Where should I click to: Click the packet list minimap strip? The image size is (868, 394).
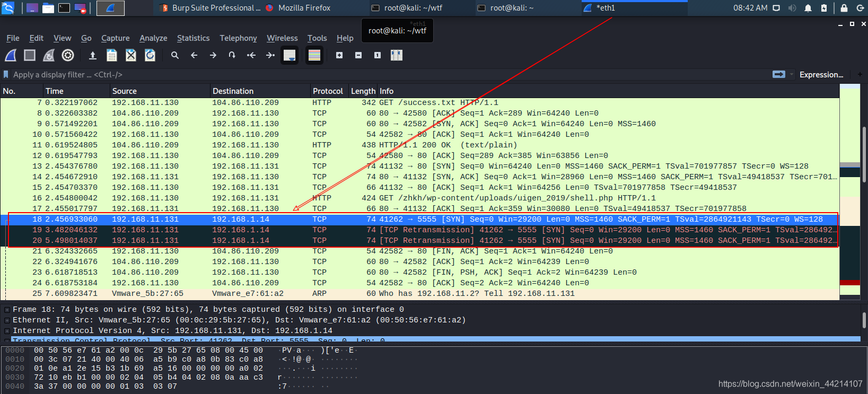point(850,192)
